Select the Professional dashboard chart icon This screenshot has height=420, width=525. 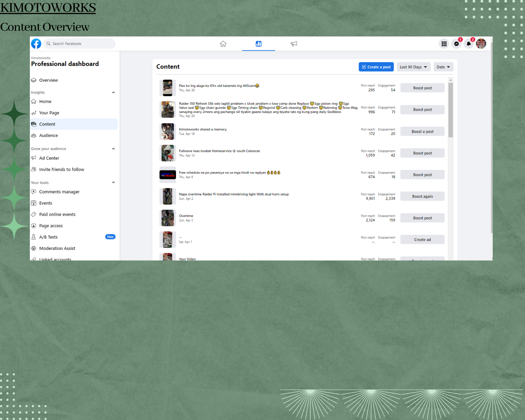tap(259, 44)
